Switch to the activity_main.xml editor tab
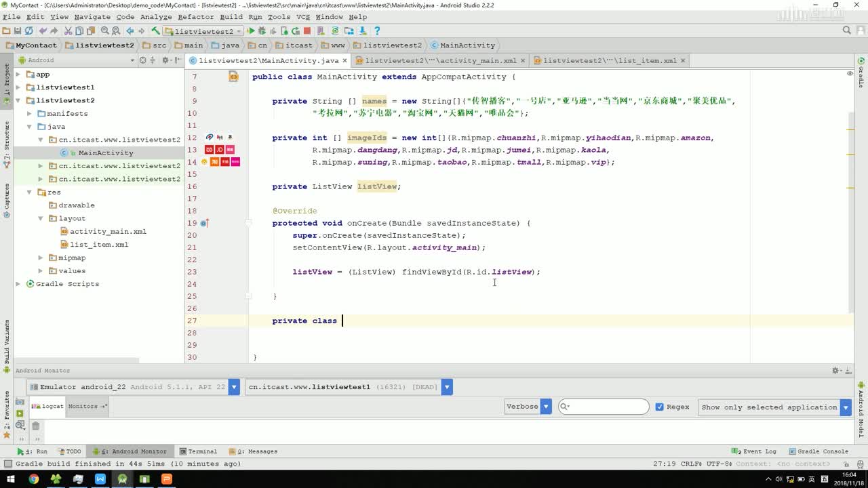The height and width of the screenshot is (488, 868). point(440,60)
